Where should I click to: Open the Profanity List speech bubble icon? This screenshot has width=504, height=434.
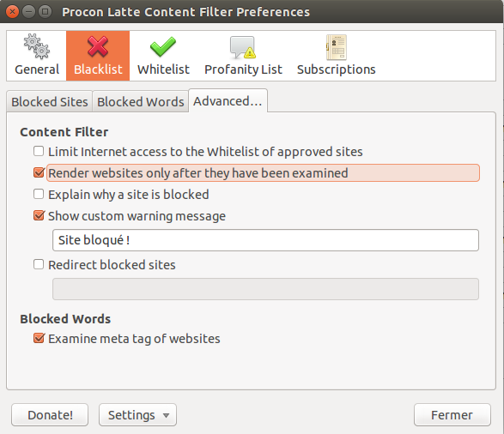243,47
